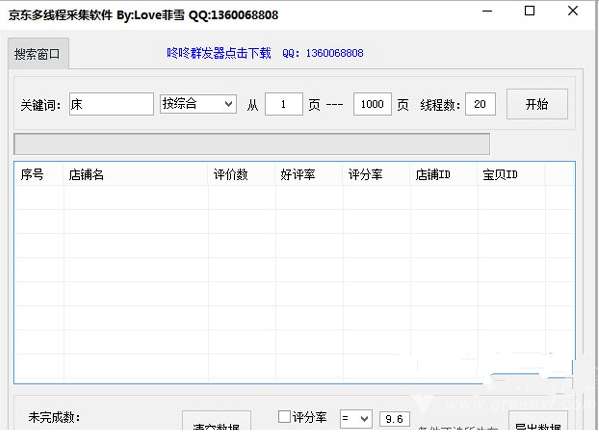Sort by 店铺ID column header
This screenshot has width=599, height=435.
click(444, 175)
